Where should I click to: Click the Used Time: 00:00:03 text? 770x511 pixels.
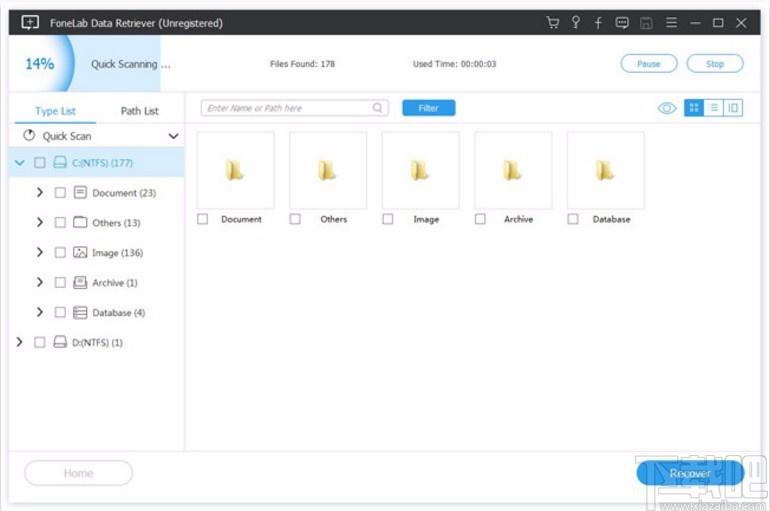click(x=454, y=64)
